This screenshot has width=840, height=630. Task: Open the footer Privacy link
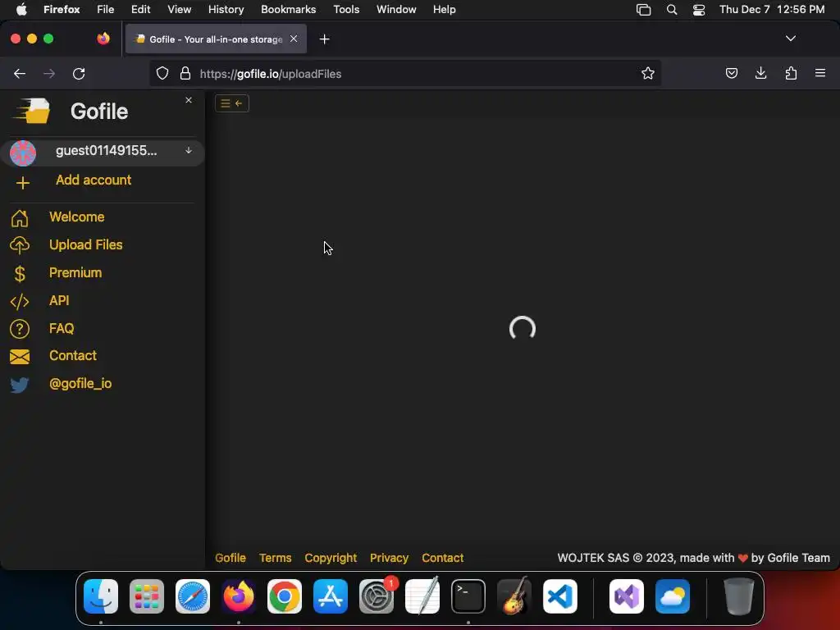[389, 558]
